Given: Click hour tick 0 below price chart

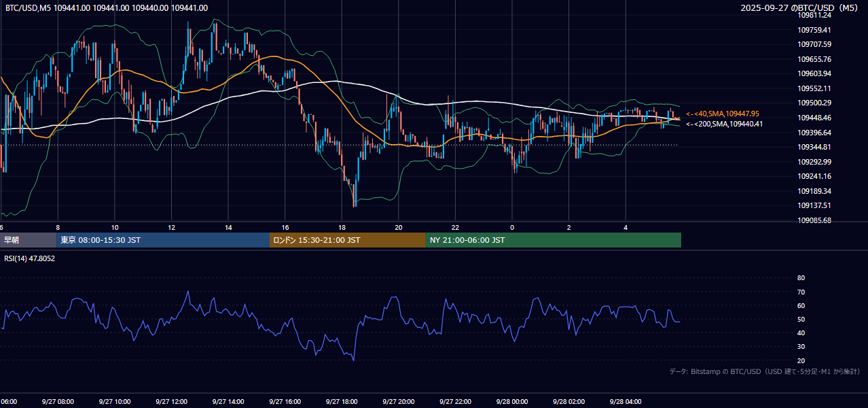Looking at the screenshot, I should (x=512, y=227).
